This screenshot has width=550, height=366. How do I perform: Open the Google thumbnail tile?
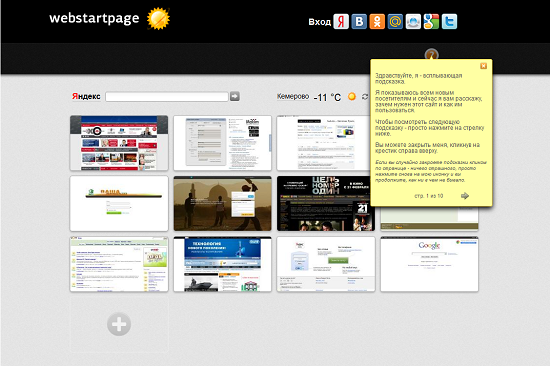click(x=429, y=264)
